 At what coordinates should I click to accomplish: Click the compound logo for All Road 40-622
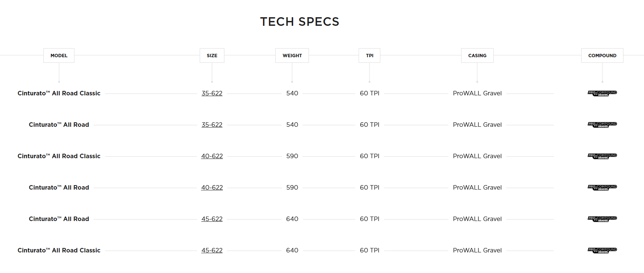tap(602, 187)
